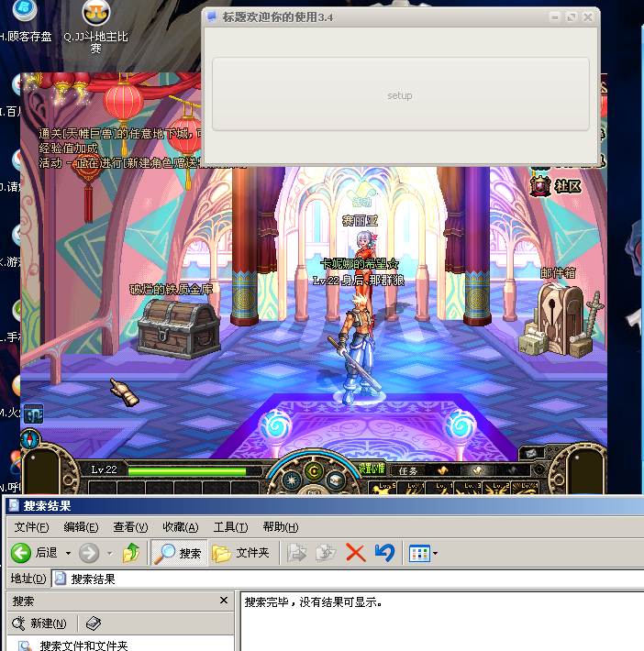Expand the forward history dropdown arrow

(110, 553)
